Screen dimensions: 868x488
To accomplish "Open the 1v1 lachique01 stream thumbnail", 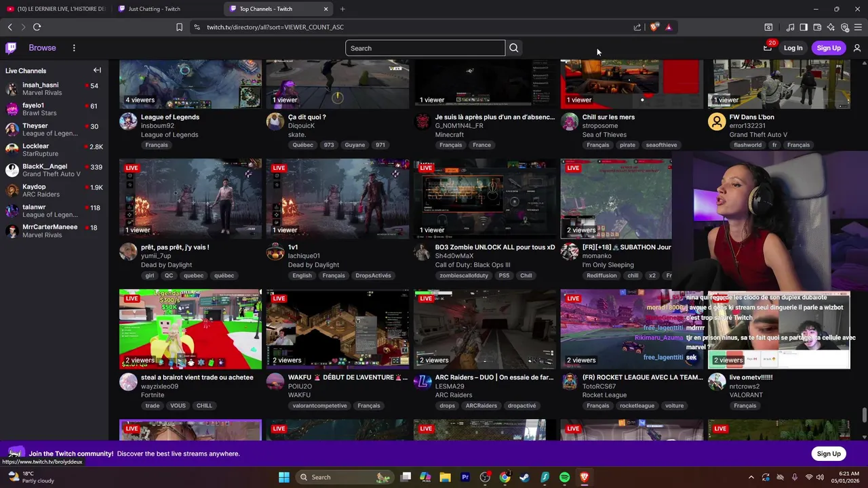I will coord(338,199).
